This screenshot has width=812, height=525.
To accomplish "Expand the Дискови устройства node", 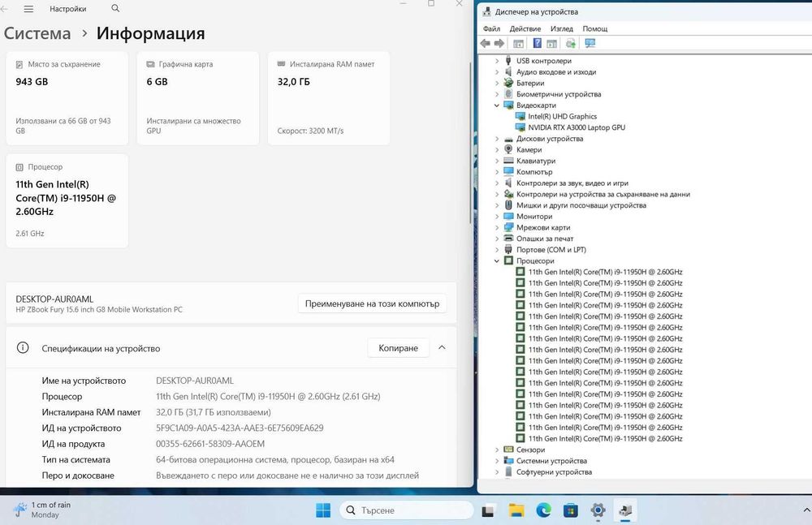I will [497, 139].
